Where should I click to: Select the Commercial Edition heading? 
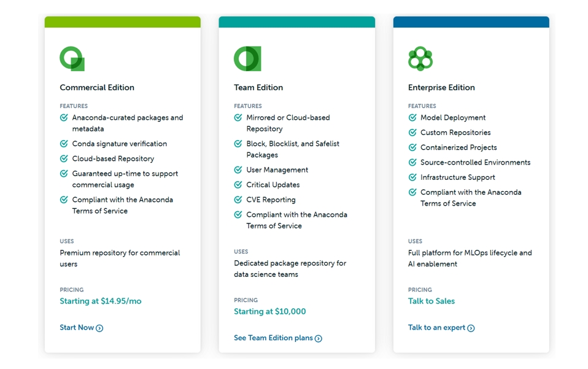click(x=97, y=87)
